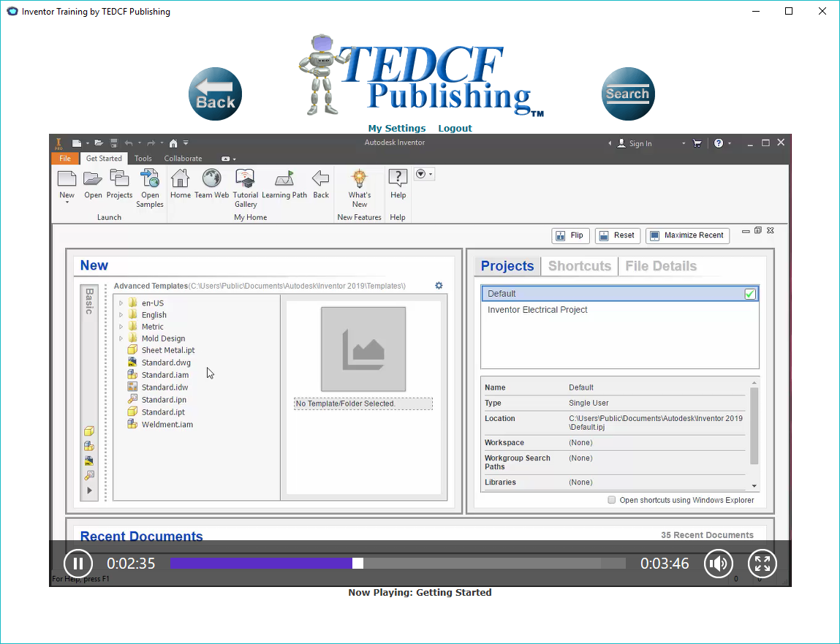Viewport: 840px width, 644px height.
Task: Click the My Settings link
Action: pyautogui.click(x=397, y=128)
